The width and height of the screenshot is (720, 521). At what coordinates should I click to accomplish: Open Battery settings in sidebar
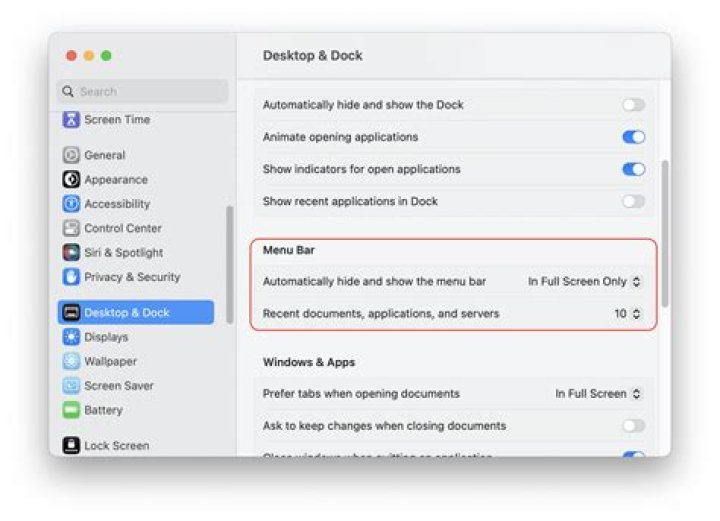point(103,410)
